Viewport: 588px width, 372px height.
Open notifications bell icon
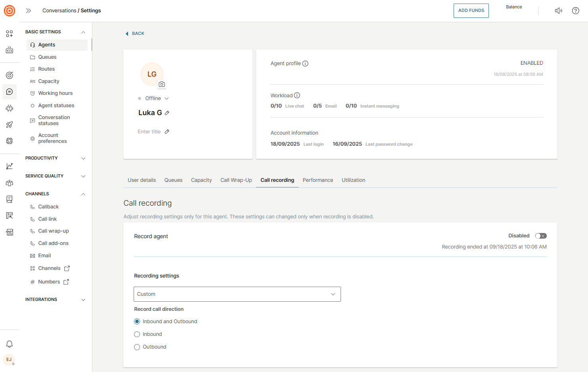(10, 344)
